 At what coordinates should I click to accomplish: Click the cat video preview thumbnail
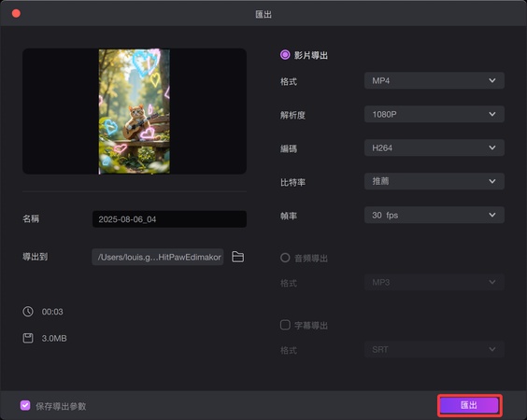coord(135,111)
